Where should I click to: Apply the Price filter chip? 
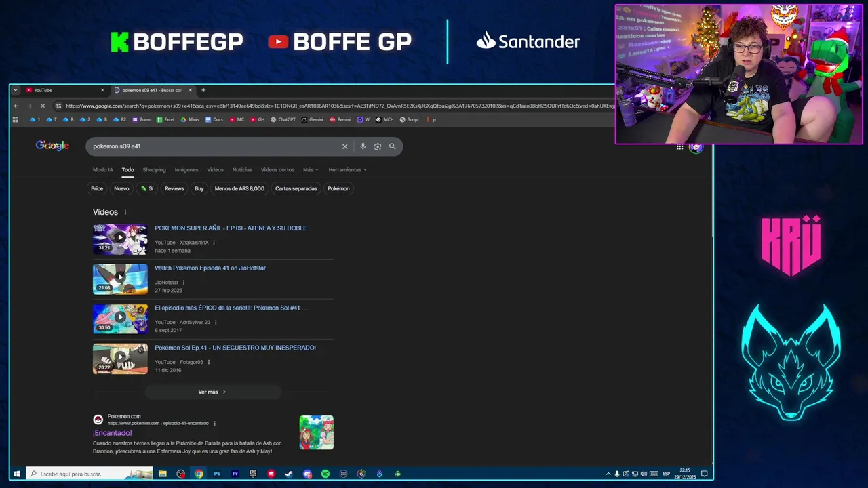pyautogui.click(x=97, y=188)
